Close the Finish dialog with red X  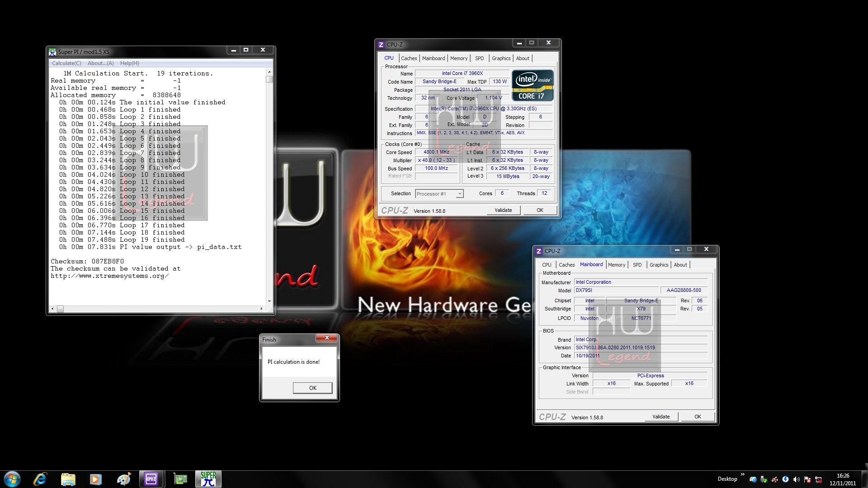tap(327, 338)
